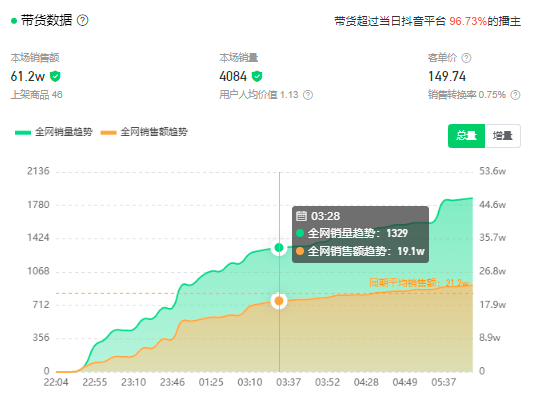Screen dimensions: 533x396
Task: Click the 03:37 x-axis time label
Action: point(289,382)
